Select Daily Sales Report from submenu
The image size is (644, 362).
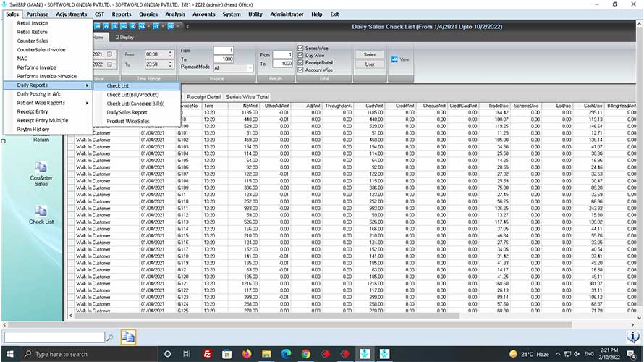pos(127,112)
